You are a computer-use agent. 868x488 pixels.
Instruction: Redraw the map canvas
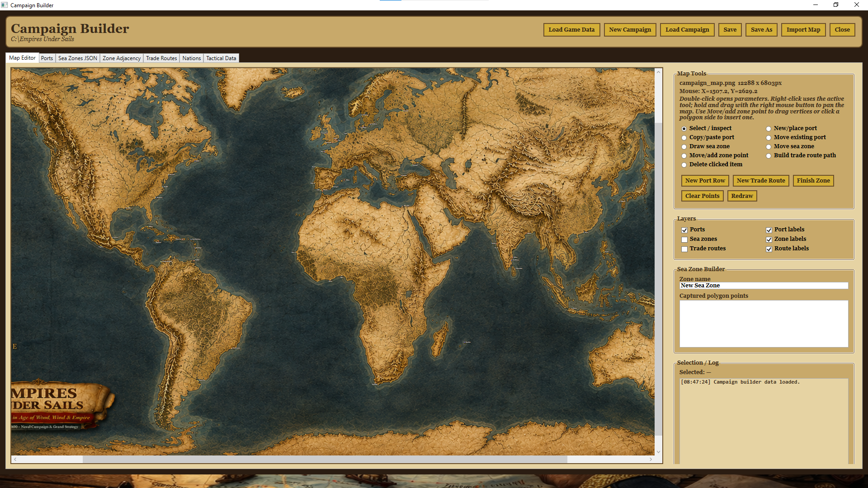click(742, 196)
